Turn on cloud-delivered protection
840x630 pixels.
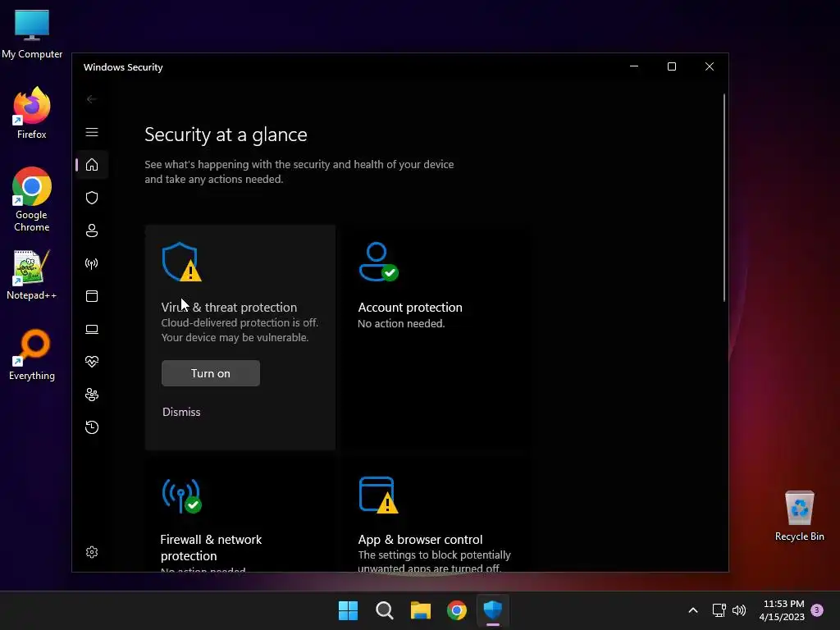coord(211,373)
